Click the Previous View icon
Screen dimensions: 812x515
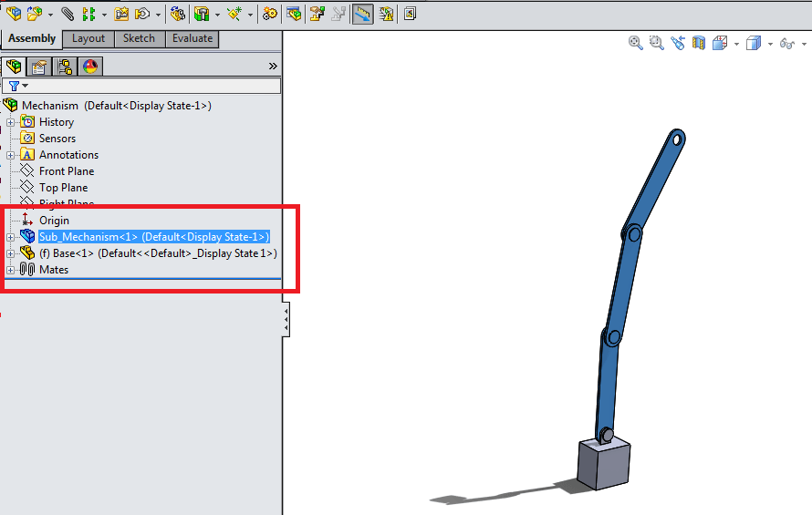[678, 43]
